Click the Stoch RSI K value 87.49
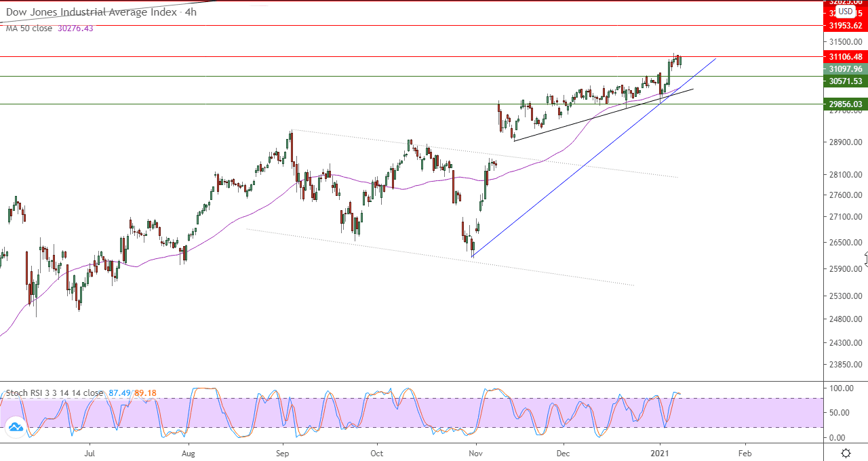The width and height of the screenshot is (868, 461). click(119, 393)
